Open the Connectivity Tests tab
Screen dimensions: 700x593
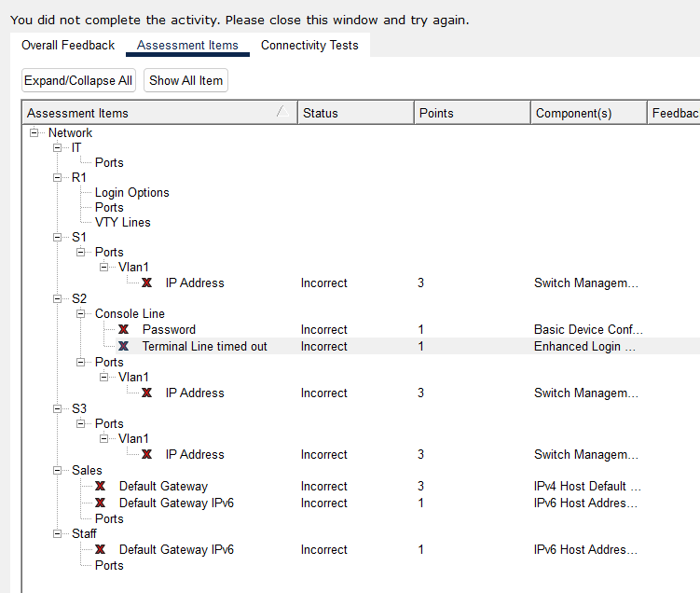click(x=309, y=46)
